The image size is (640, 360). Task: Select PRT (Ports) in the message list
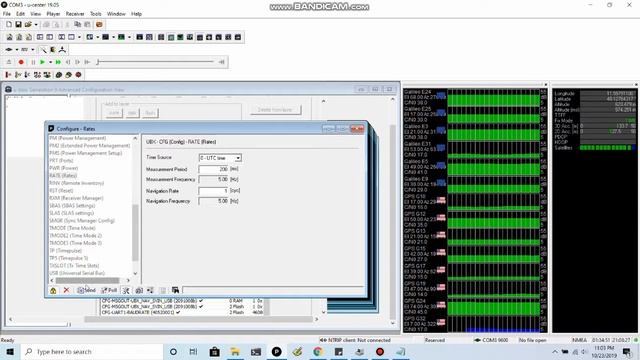point(61,161)
